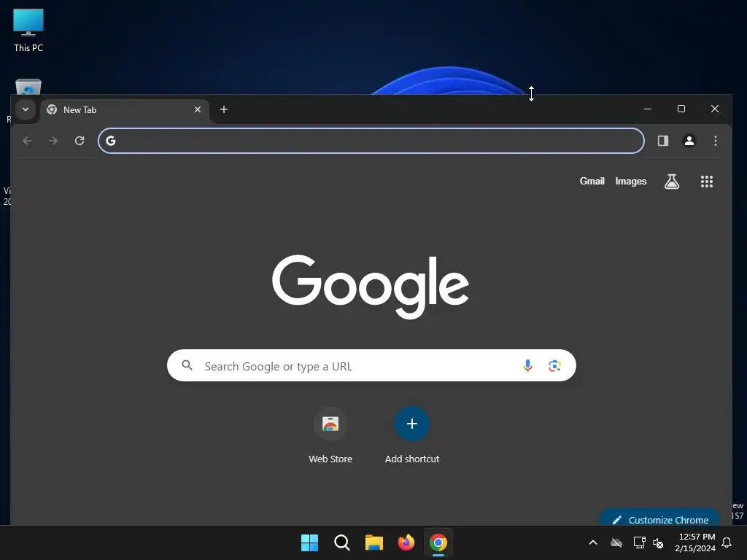Click the Google logo
The height and width of the screenshot is (560, 747).
[371, 287]
